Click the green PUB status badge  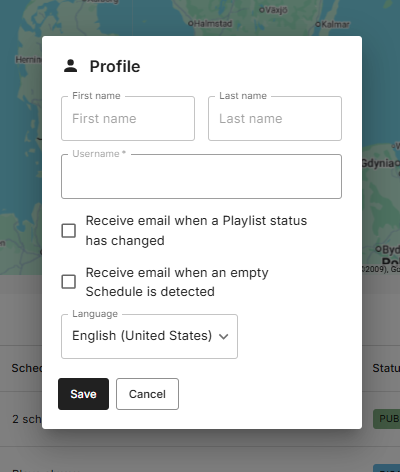pyautogui.click(x=387, y=419)
